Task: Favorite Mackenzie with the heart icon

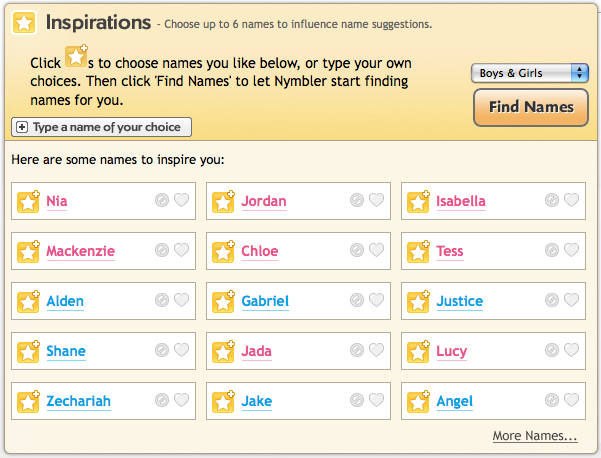Action: 182,250
